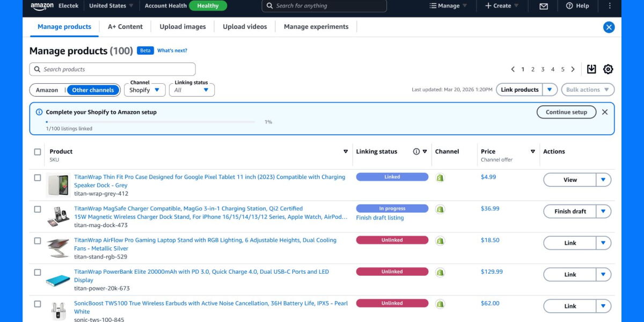Dismiss the Shopify setup banner X
Screen dimensions: 644x322
(x=605, y=112)
